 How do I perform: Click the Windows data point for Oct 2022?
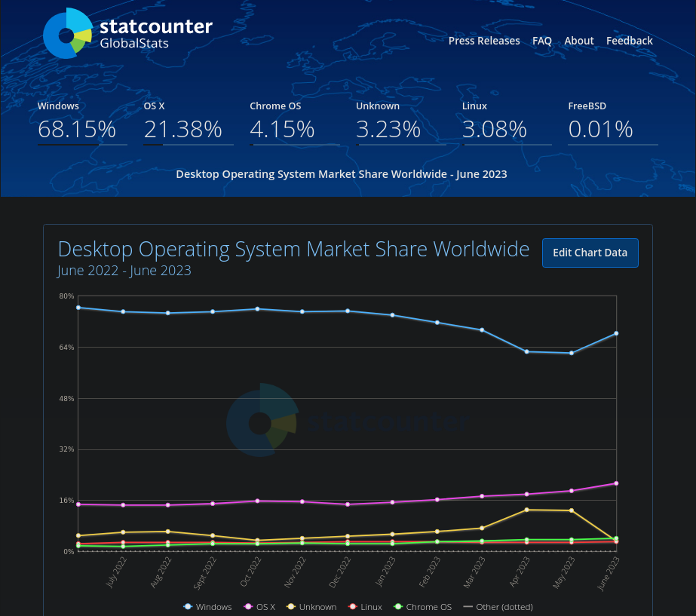pyautogui.click(x=257, y=309)
